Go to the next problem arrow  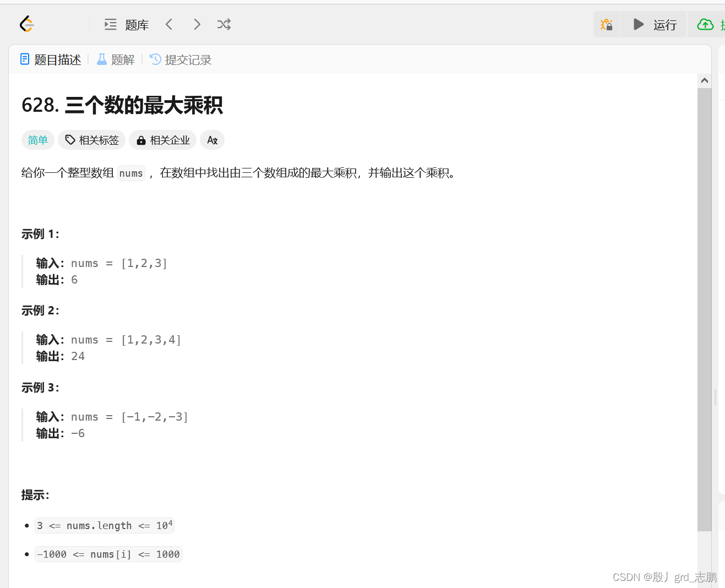pos(197,24)
